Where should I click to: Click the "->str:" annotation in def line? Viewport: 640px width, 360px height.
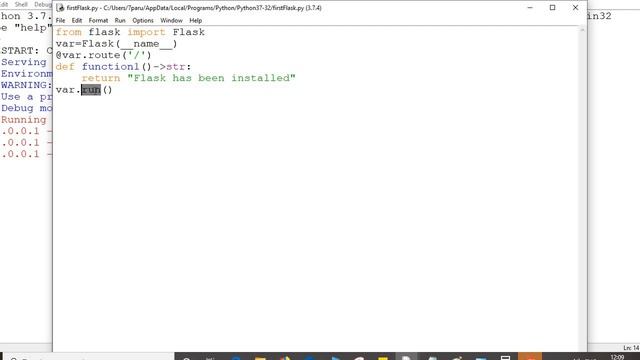click(172, 67)
